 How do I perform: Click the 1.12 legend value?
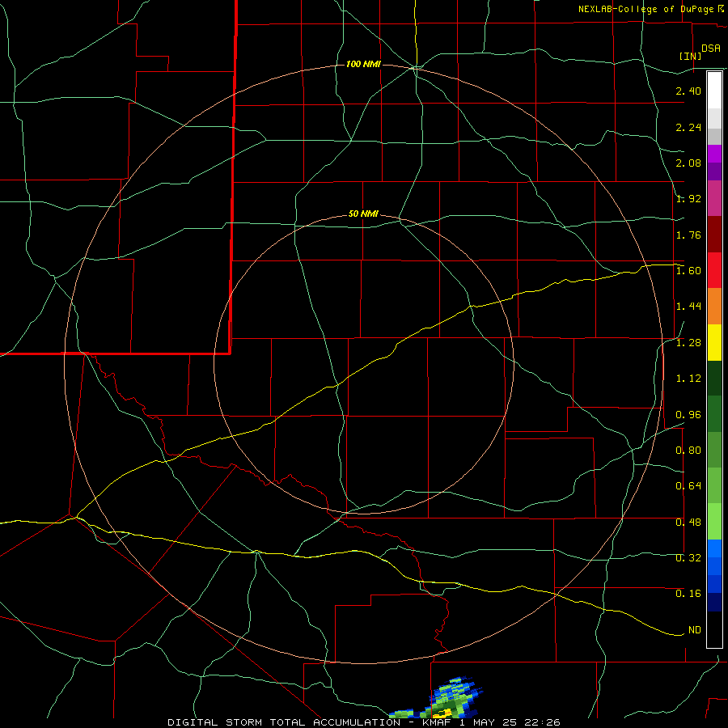(x=688, y=379)
